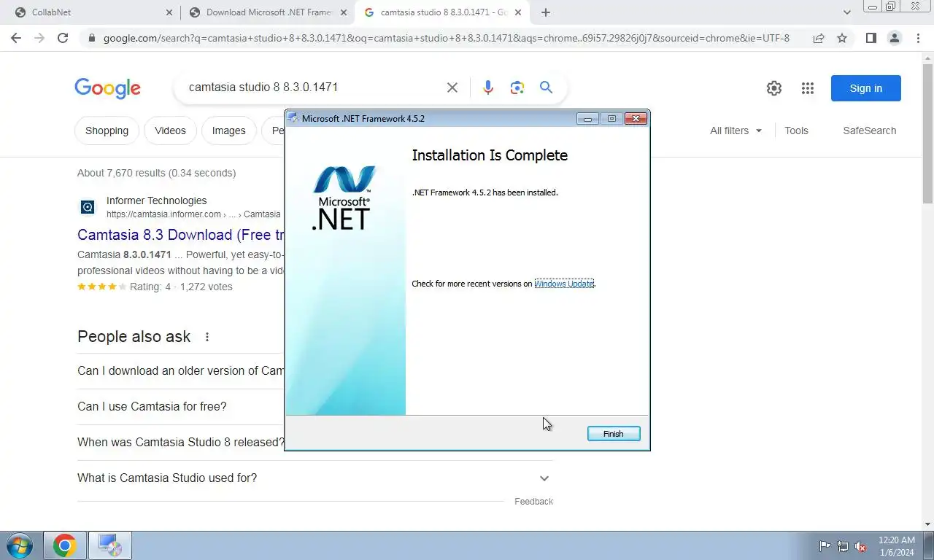Minimize the .NET Framework installer window
The height and width of the screenshot is (560, 934).
click(x=587, y=119)
